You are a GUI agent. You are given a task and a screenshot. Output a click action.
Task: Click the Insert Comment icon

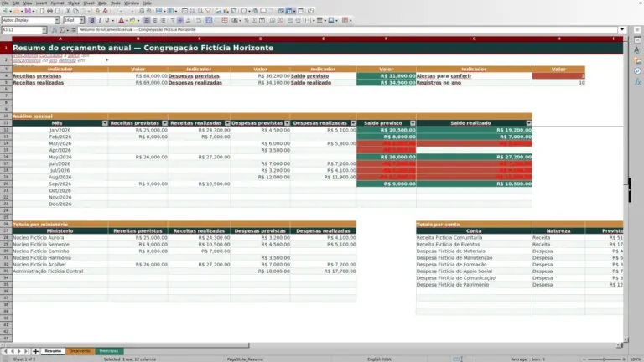click(263, 11)
